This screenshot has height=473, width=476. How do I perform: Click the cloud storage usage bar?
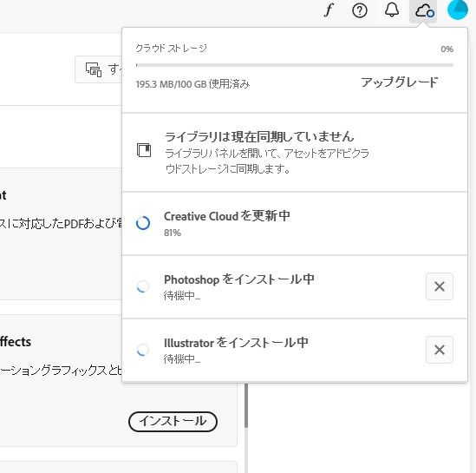(295, 65)
